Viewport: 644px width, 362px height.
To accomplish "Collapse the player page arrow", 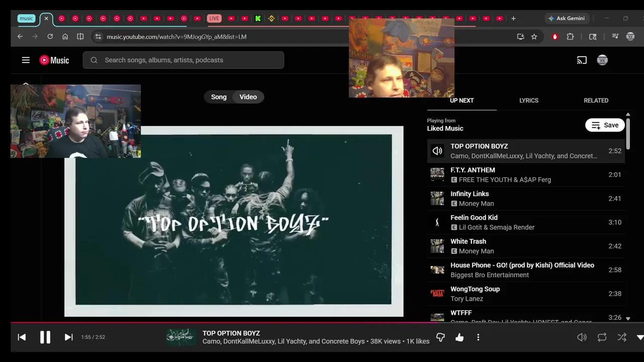I will point(640,337).
